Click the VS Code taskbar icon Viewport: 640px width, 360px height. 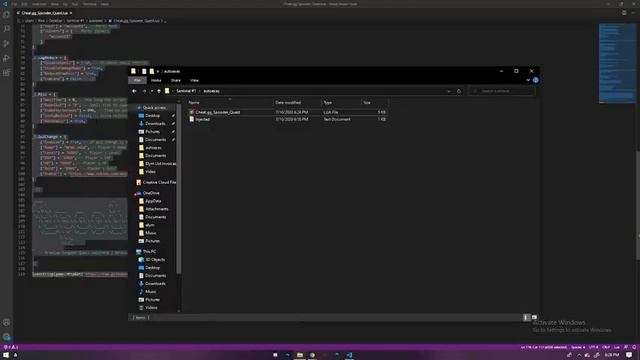[x=349, y=355]
